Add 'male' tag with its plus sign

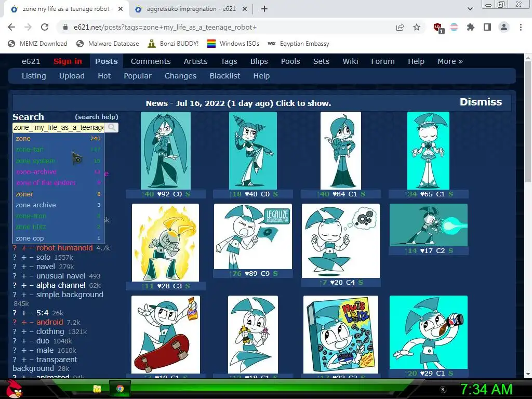24,350
